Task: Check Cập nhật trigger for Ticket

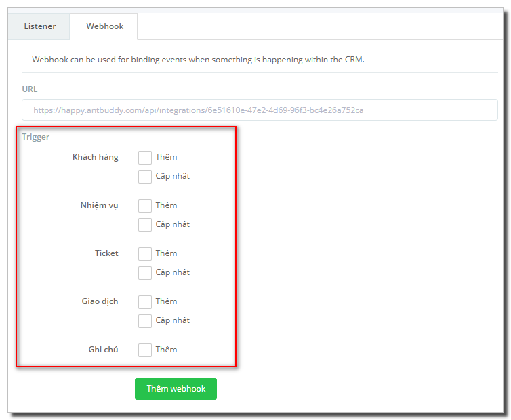Action: pyautogui.click(x=145, y=273)
